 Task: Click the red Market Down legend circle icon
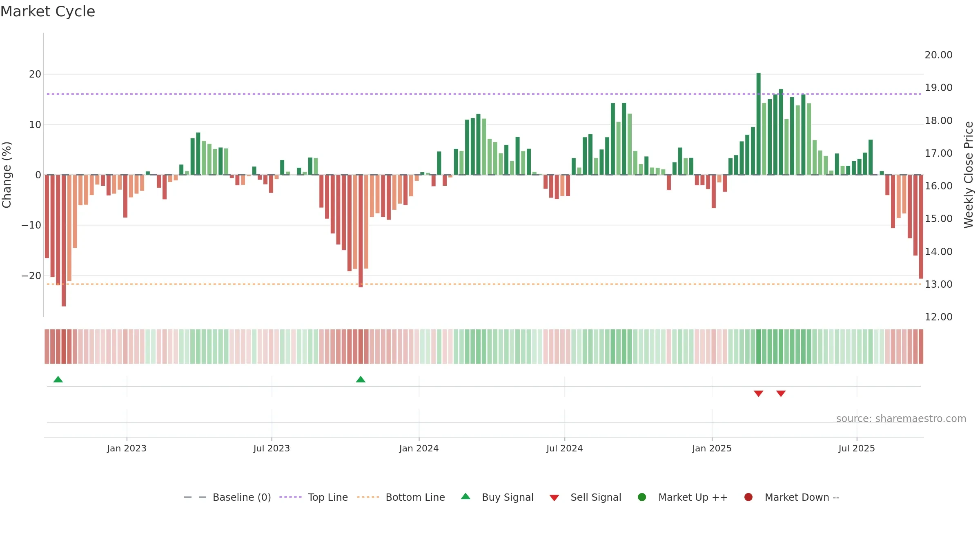point(748,497)
